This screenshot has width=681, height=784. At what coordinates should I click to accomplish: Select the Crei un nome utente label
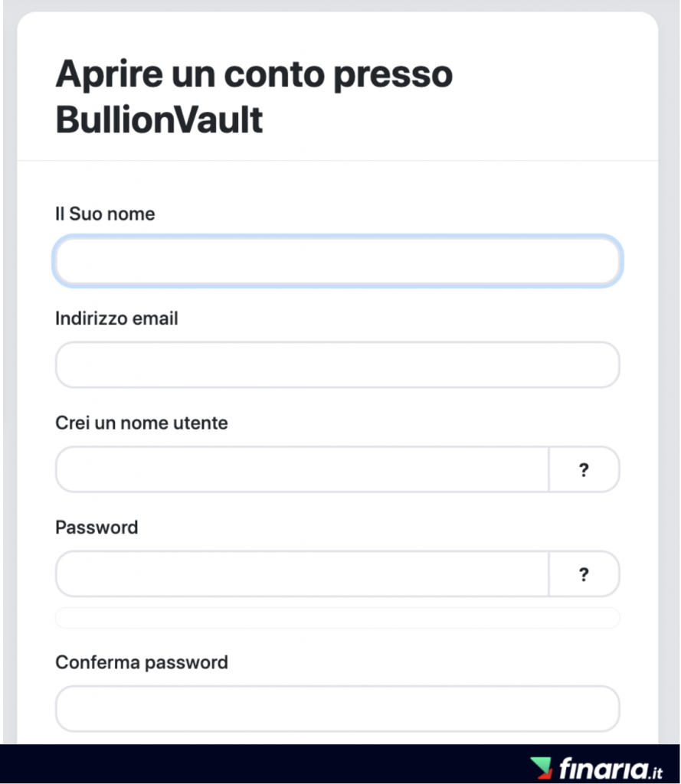click(142, 423)
